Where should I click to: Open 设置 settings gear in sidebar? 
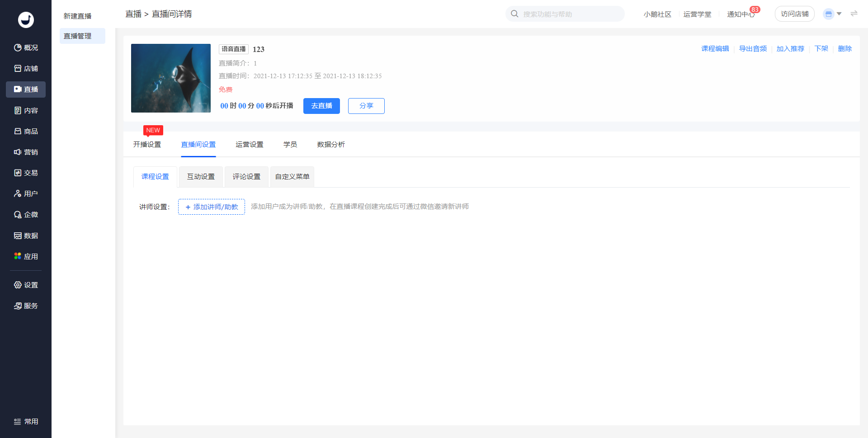click(x=26, y=285)
